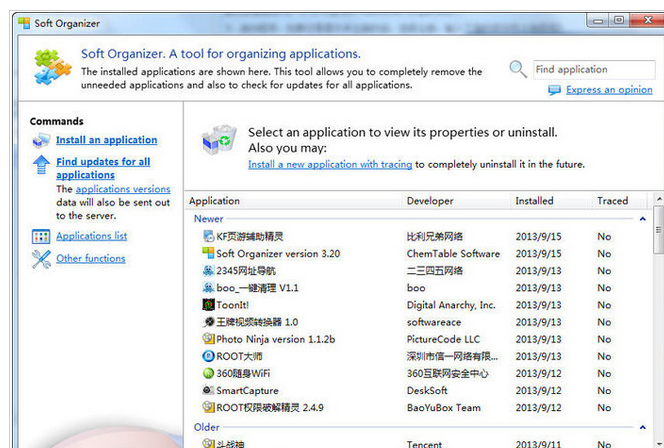
Task: Click the blue arrow Find updates icon
Action: click(42, 165)
